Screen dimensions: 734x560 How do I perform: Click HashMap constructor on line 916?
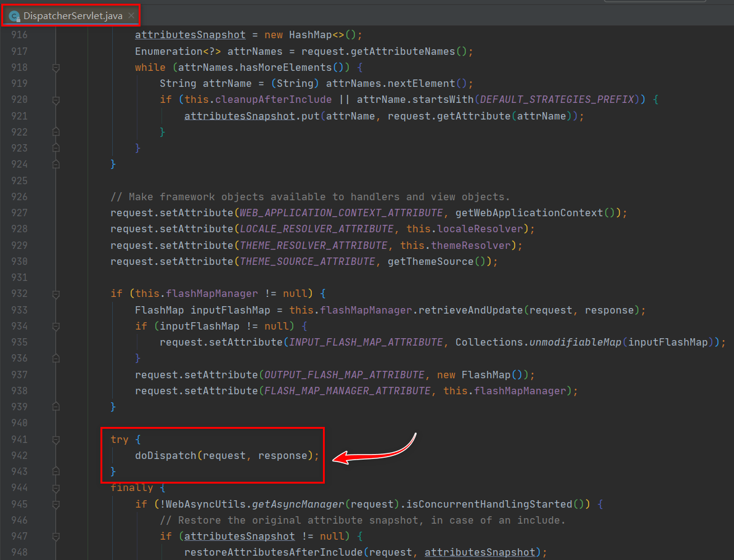[x=311, y=35]
